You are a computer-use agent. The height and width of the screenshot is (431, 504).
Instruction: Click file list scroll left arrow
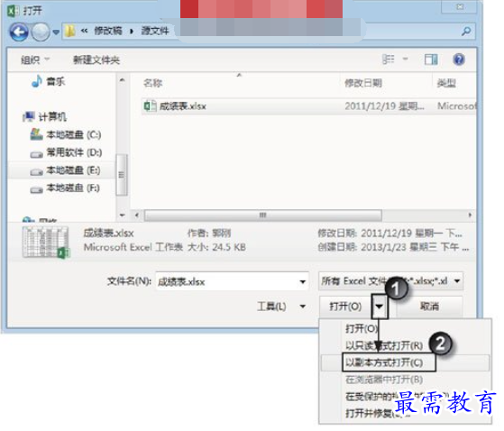137,215
